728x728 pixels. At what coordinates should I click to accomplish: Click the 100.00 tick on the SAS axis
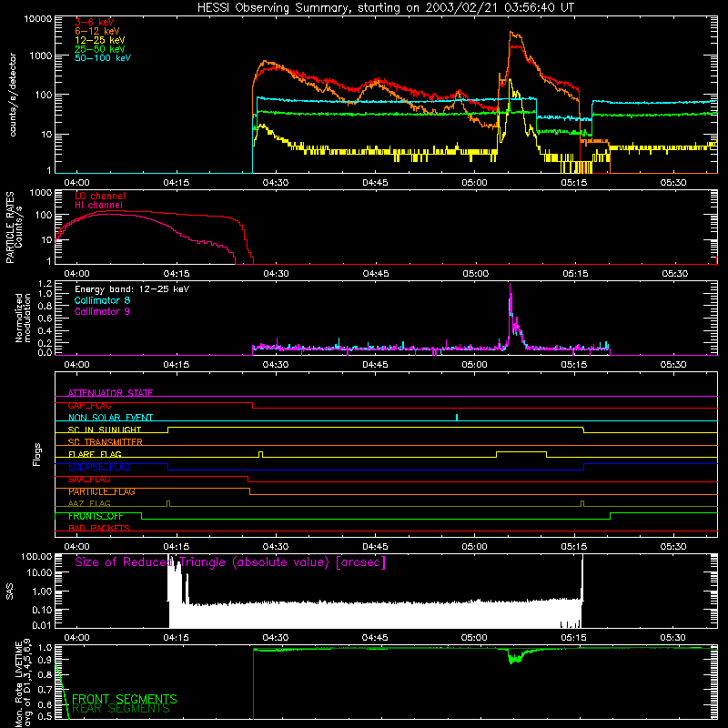(36, 556)
